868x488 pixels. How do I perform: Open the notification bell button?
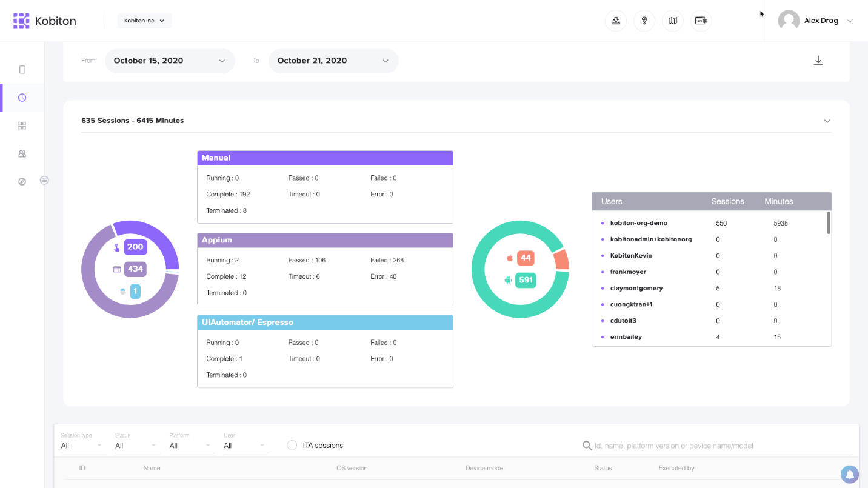[x=850, y=475]
